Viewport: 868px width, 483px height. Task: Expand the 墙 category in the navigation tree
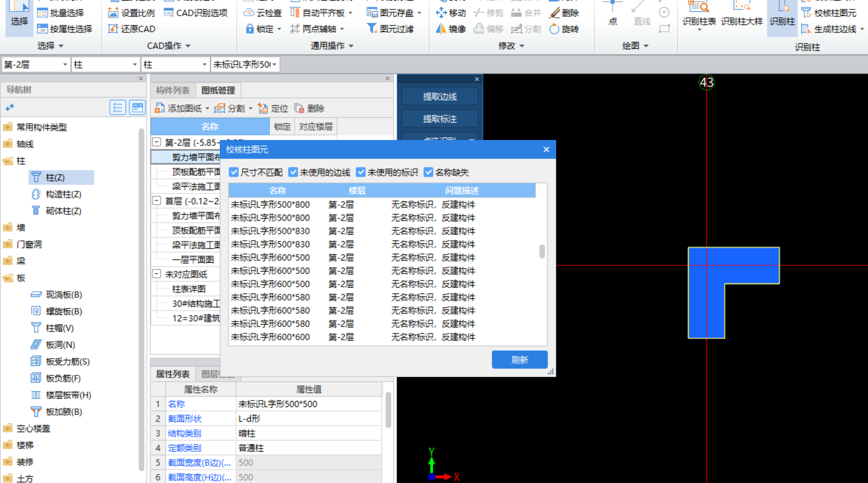(x=8, y=228)
